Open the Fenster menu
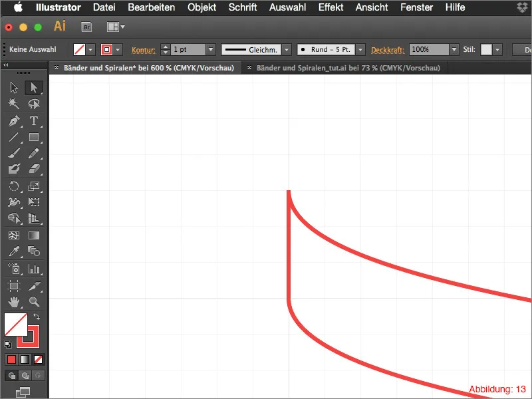 pyautogui.click(x=417, y=7)
